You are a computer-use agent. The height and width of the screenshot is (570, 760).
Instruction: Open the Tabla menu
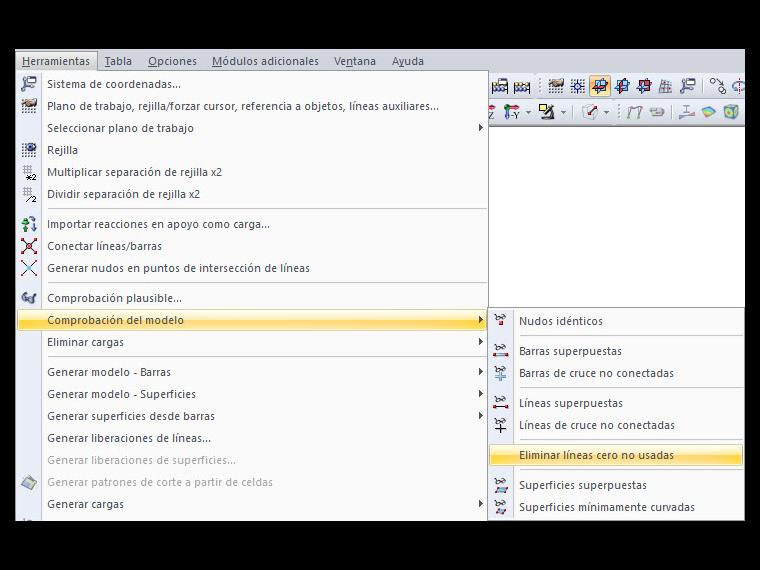tap(118, 62)
